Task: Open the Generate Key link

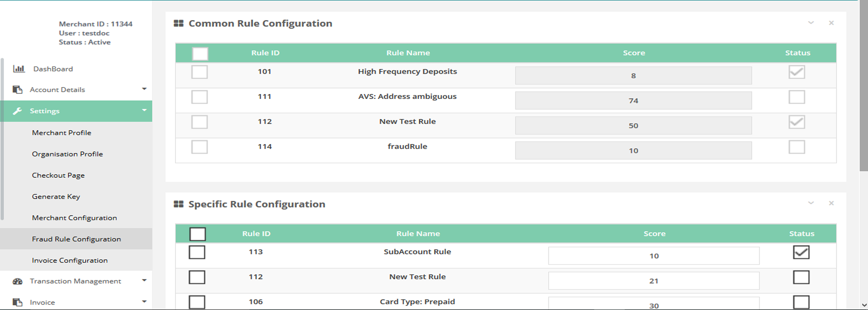Action: point(56,196)
